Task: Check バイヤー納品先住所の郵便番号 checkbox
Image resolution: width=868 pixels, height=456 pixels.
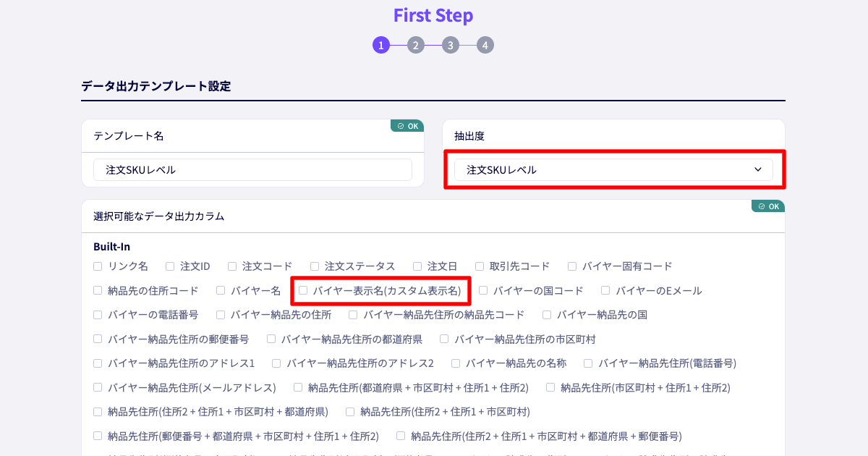Action: pos(98,339)
